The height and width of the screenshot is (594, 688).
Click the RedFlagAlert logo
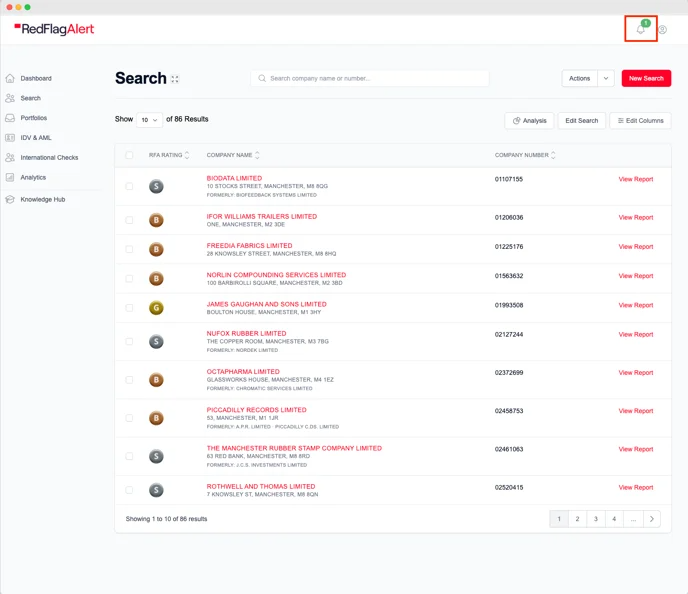54,29
